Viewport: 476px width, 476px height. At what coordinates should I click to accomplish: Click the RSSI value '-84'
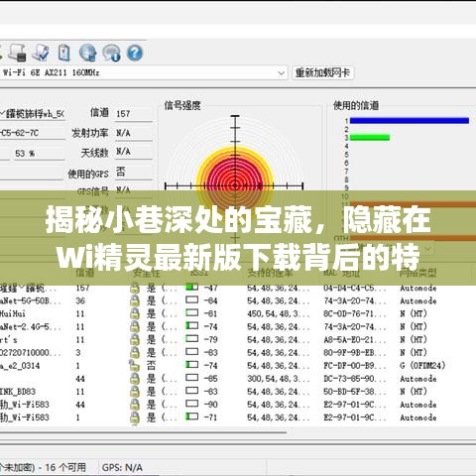pyautogui.click(x=210, y=300)
